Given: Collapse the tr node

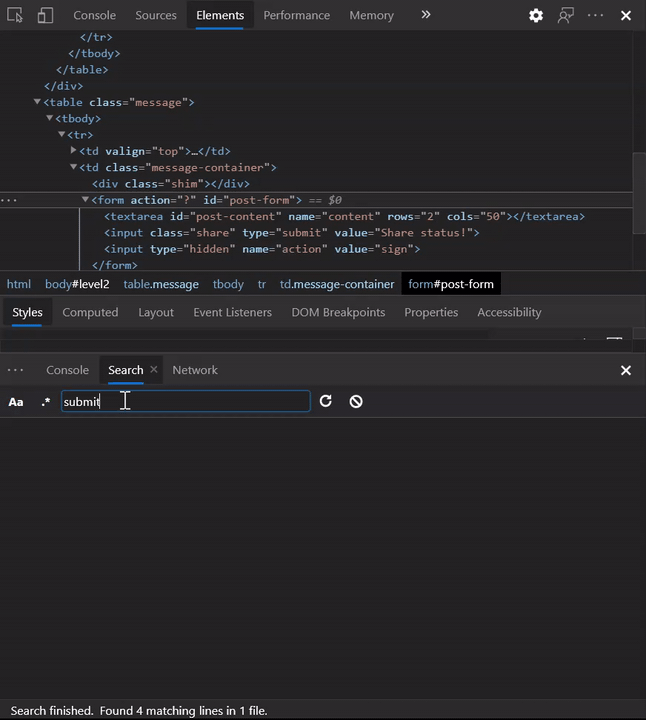Looking at the screenshot, I should point(62,134).
